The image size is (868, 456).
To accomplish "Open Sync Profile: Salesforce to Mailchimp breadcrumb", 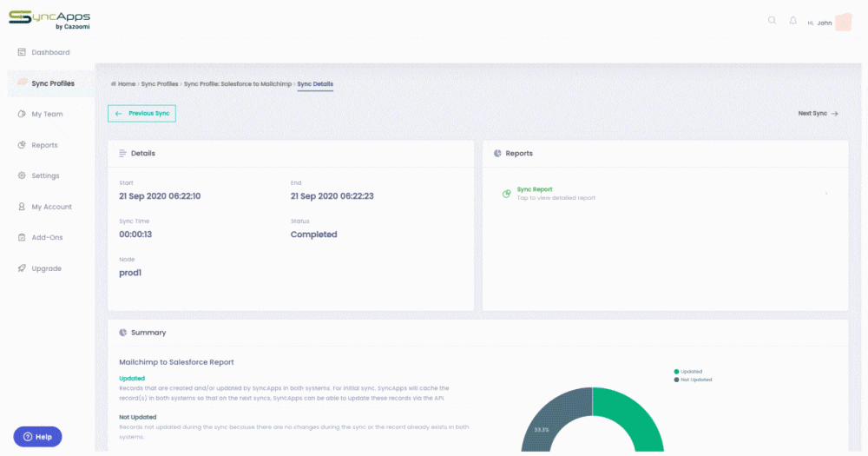I will [x=238, y=83].
